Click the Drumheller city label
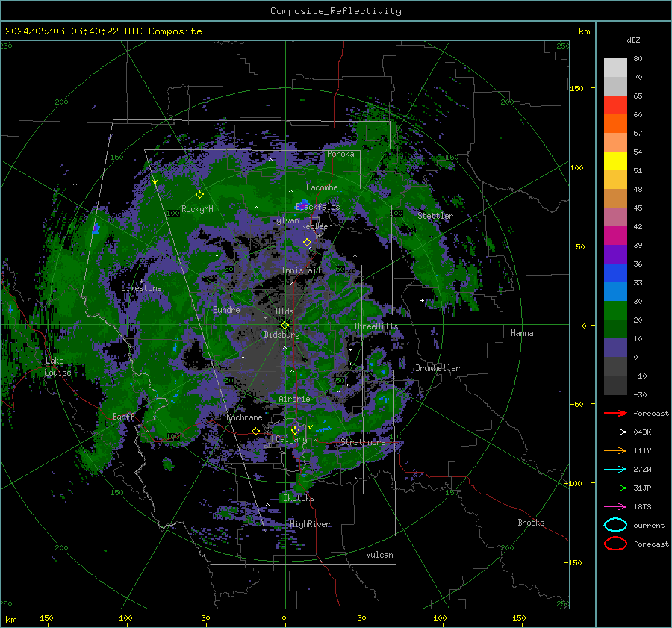The height and width of the screenshot is (628, 672). pyautogui.click(x=438, y=368)
